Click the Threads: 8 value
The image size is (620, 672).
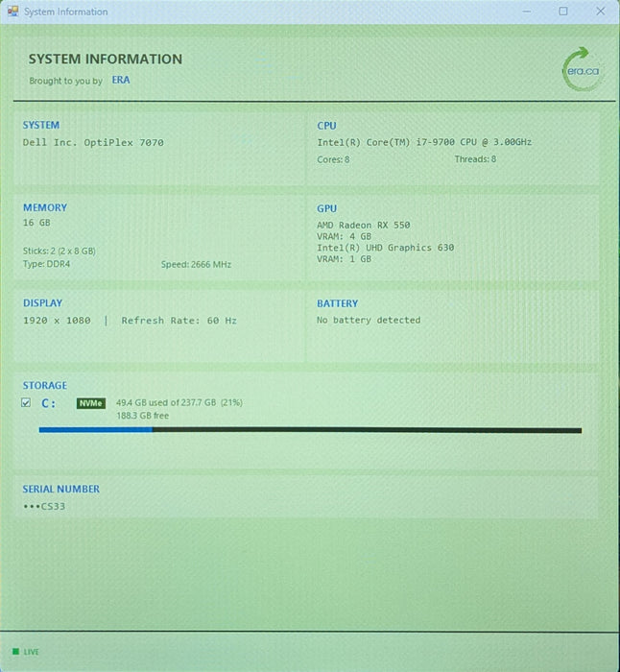point(475,159)
